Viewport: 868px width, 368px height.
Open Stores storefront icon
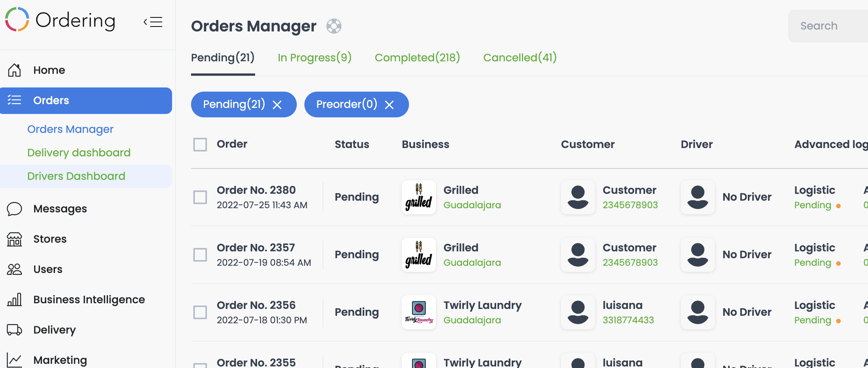14,239
